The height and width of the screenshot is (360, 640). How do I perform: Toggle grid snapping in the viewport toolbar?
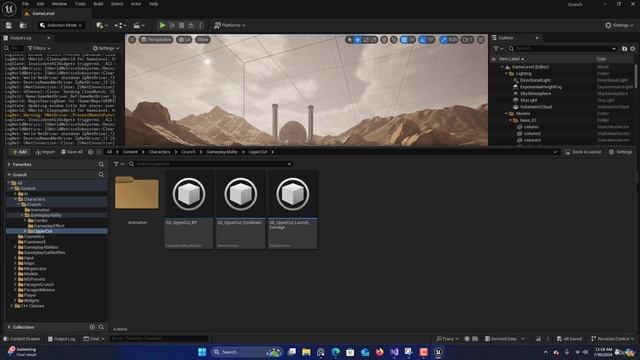click(404, 40)
